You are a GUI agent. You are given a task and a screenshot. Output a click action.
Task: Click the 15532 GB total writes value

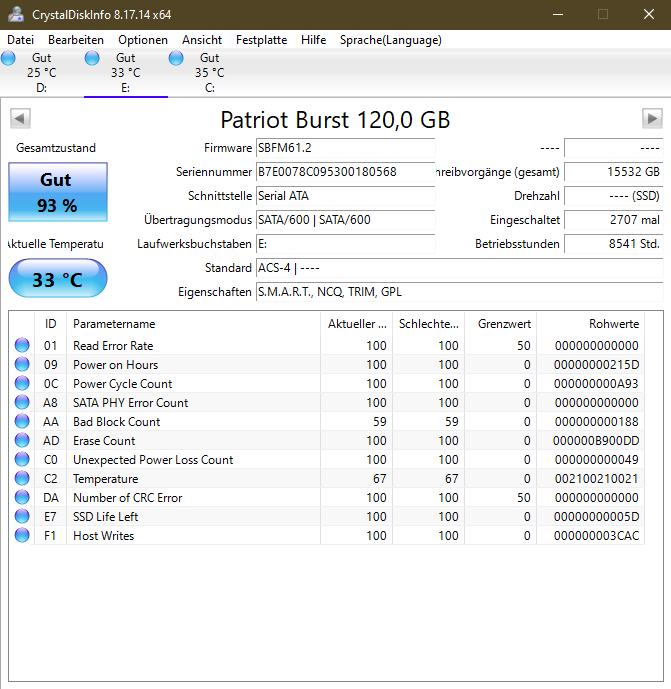[x=613, y=172]
